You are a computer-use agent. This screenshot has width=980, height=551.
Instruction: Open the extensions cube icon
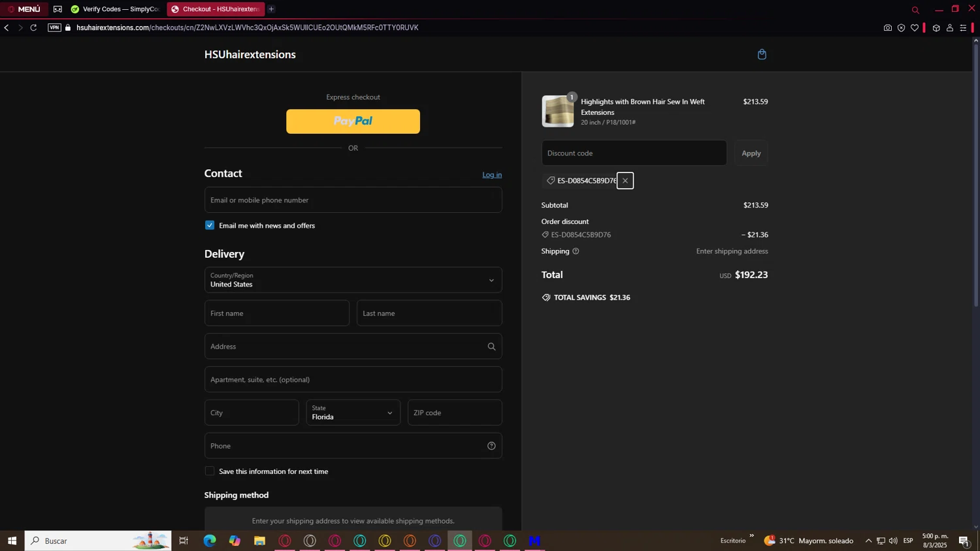[x=936, y=27]
